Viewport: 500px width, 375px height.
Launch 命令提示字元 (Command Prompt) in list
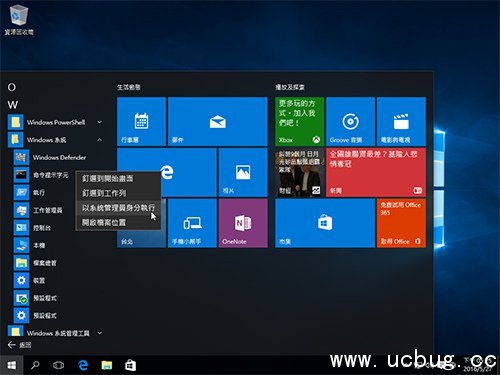pyautogui.click(x=41, y=175)
